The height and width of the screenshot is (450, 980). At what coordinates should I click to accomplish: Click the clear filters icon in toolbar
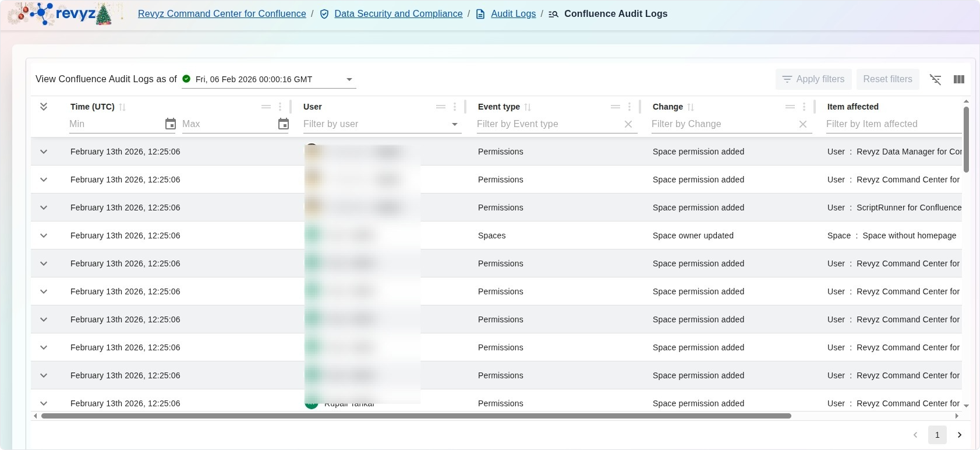coord(935,79)
